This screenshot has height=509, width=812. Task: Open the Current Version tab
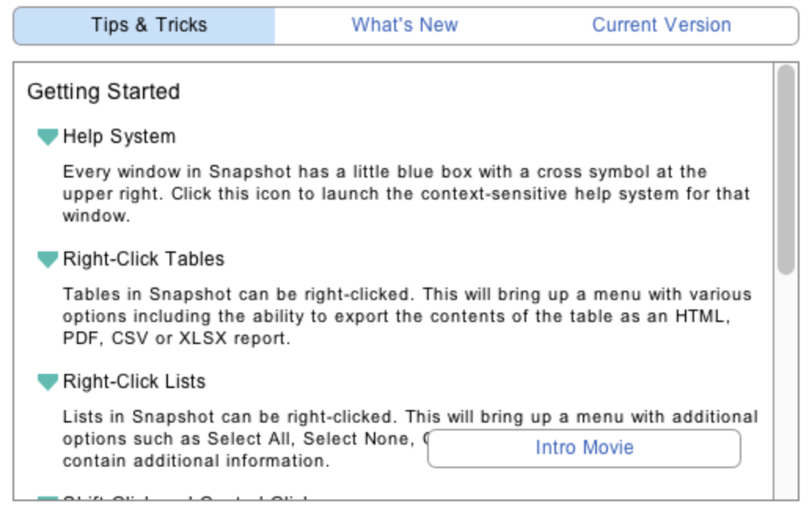click(661, 25)
